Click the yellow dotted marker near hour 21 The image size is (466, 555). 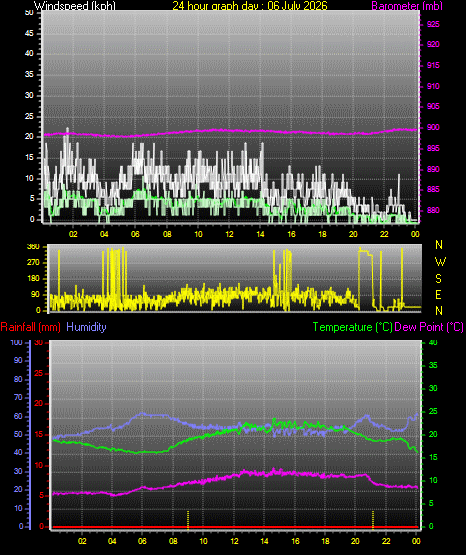click(x=373, y=520)
